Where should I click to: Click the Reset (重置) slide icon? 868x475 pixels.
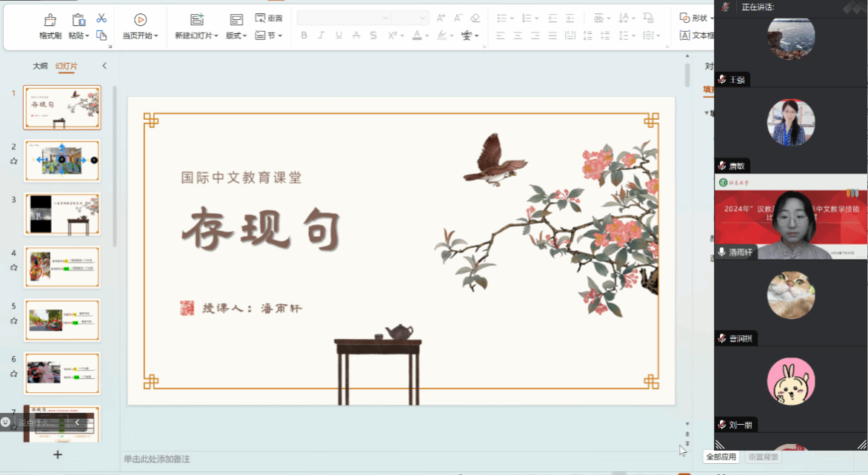(269, 18)
